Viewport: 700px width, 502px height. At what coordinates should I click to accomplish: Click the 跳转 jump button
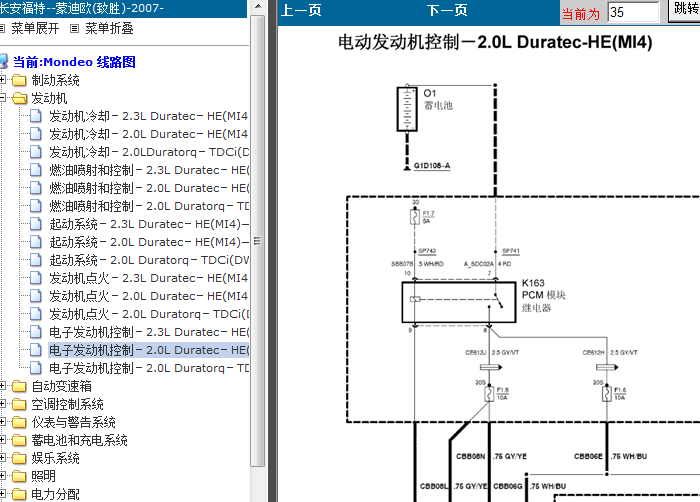pos(684,10)
